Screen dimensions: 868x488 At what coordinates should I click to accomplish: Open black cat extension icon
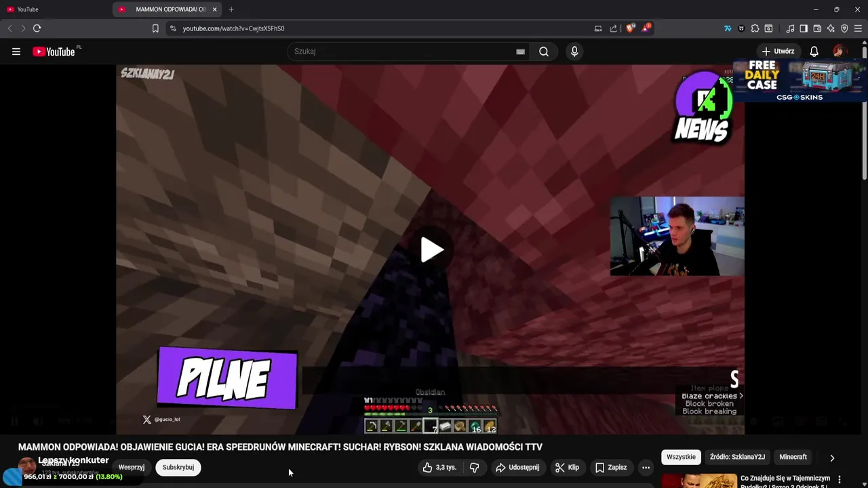(x=741, y=28)
